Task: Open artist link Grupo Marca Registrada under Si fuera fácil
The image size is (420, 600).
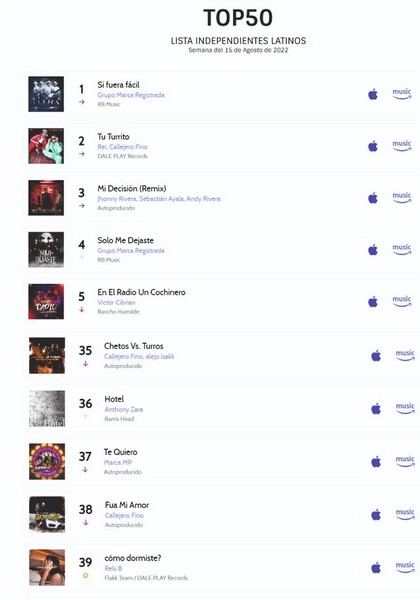Action: (131, 95)
